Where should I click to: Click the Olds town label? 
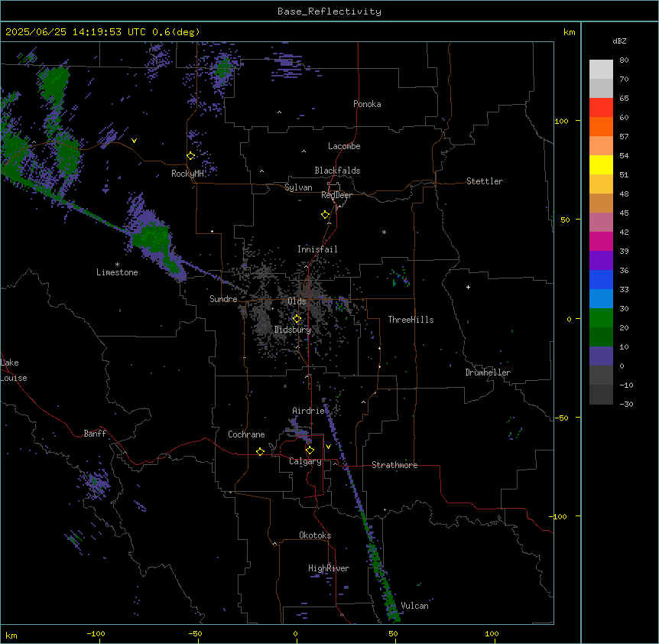pyautogui.click(x=297, y=301)
